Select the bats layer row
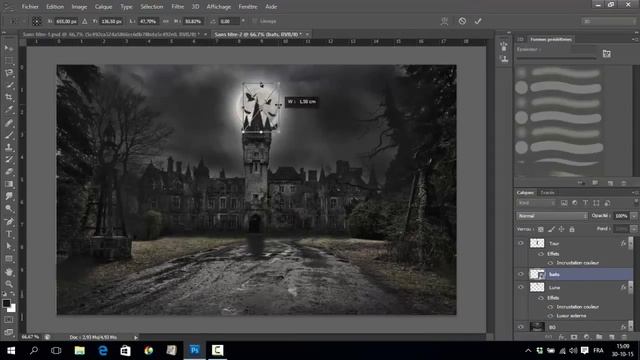 click(574, 274)
